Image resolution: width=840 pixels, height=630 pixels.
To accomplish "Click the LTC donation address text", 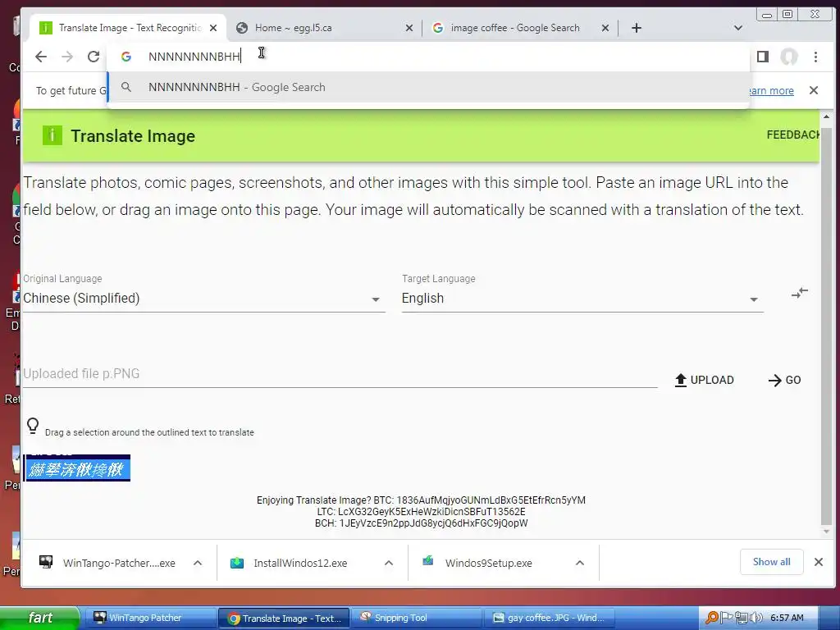I will click(431, 512).
